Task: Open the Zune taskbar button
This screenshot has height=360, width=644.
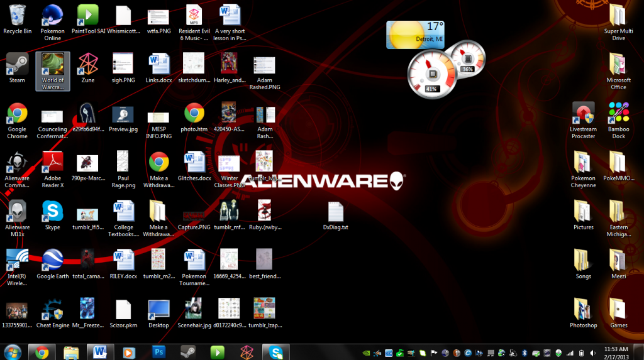Action: 247,352
